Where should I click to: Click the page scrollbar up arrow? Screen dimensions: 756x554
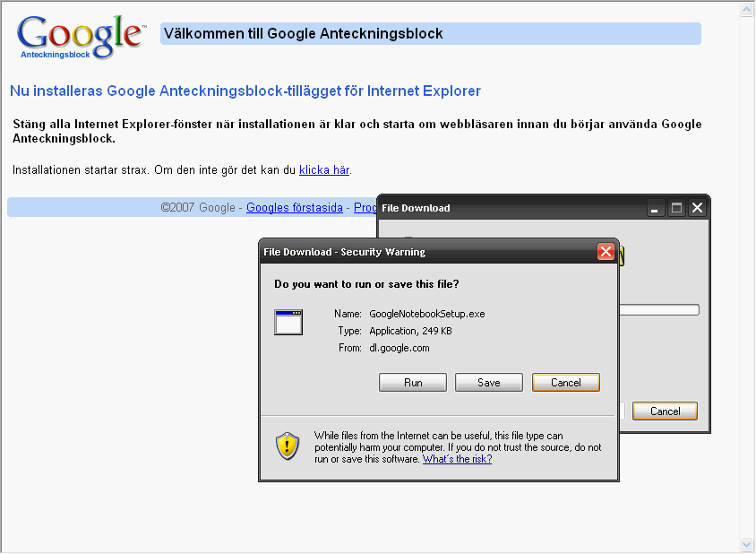point(747,10)
